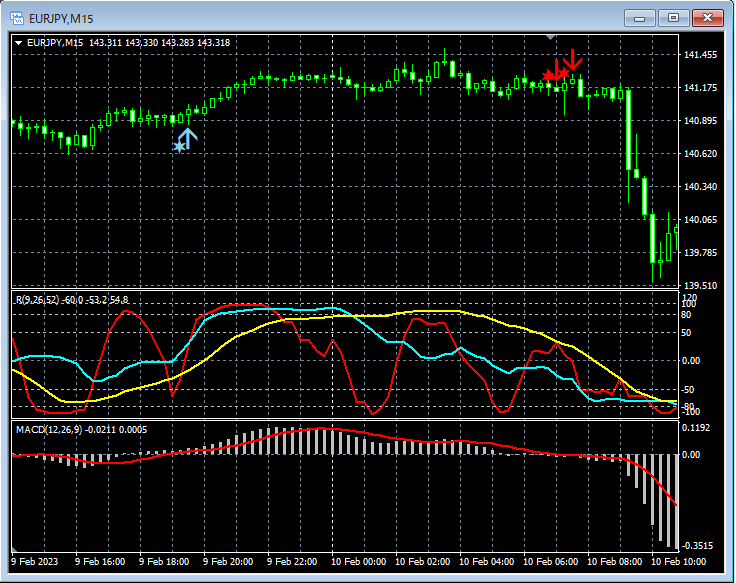Click the chart window icon in title bar
The width and height of the screenshot is (736, 583).
(x=17, y=17)
